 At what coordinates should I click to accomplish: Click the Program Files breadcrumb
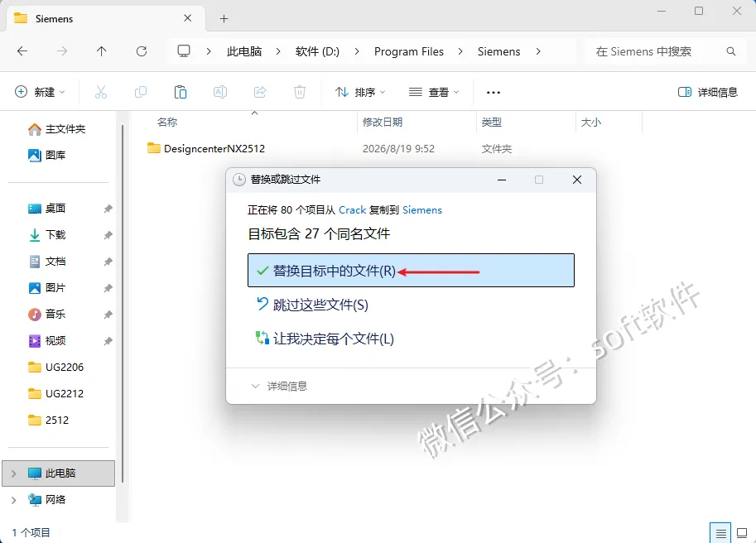coord(409,51)
